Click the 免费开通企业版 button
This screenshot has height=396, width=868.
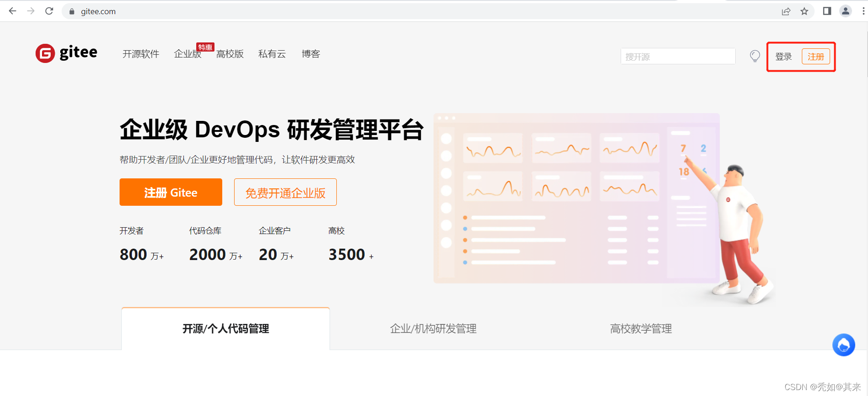285,192
